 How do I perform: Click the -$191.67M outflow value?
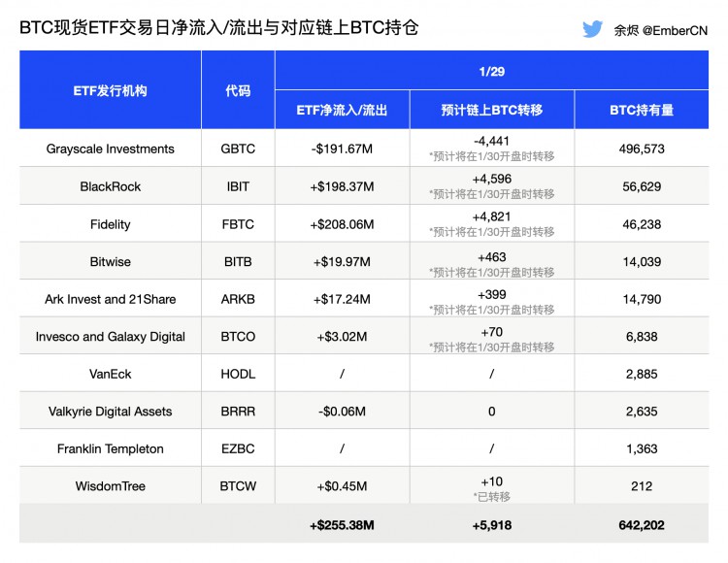pos(343,149)
